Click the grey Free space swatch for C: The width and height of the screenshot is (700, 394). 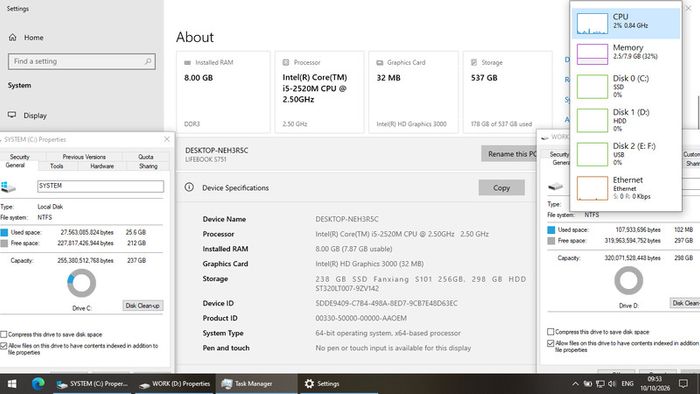coord(4,243)
